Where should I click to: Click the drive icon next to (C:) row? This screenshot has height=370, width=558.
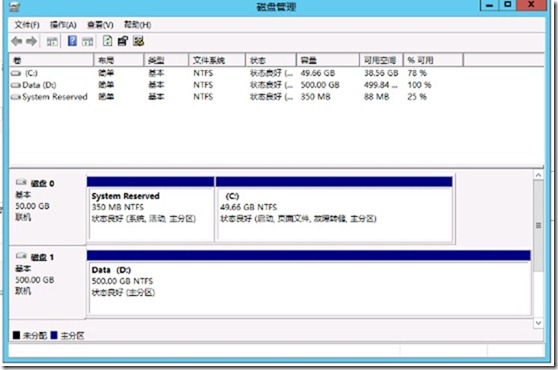[16, 73]
